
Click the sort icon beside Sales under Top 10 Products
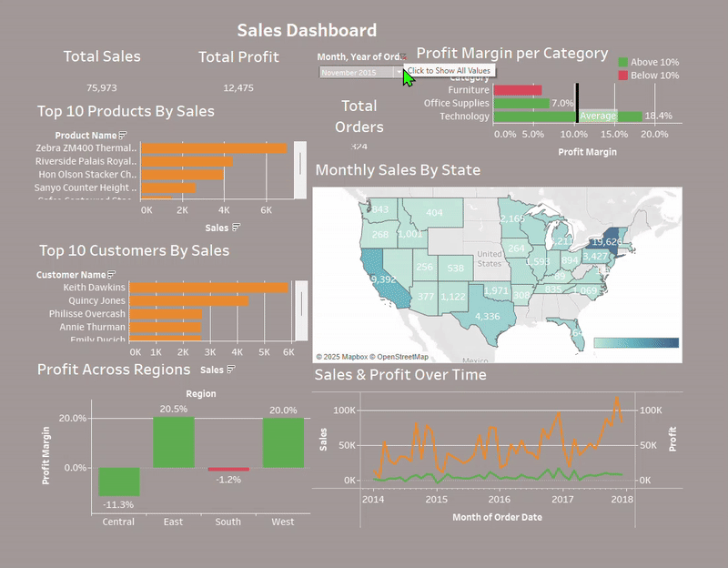(x=236, y=227)
